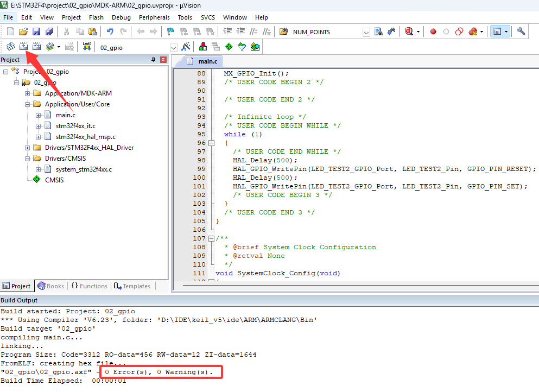Image resolution: width=539 pixels, height=392 pixels.
Task: Click the 'Build Time Elapsed' output line
Action: coord(64,381)
